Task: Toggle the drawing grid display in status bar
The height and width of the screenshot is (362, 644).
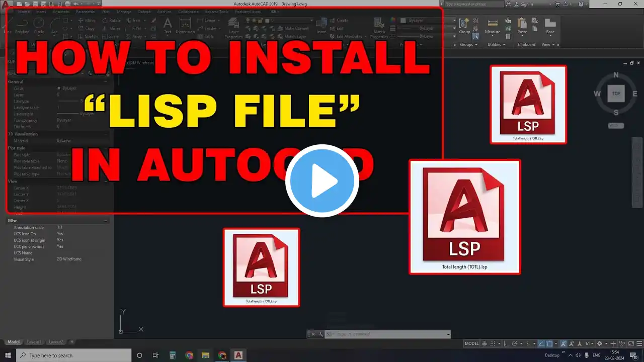Action: (485, 343)
